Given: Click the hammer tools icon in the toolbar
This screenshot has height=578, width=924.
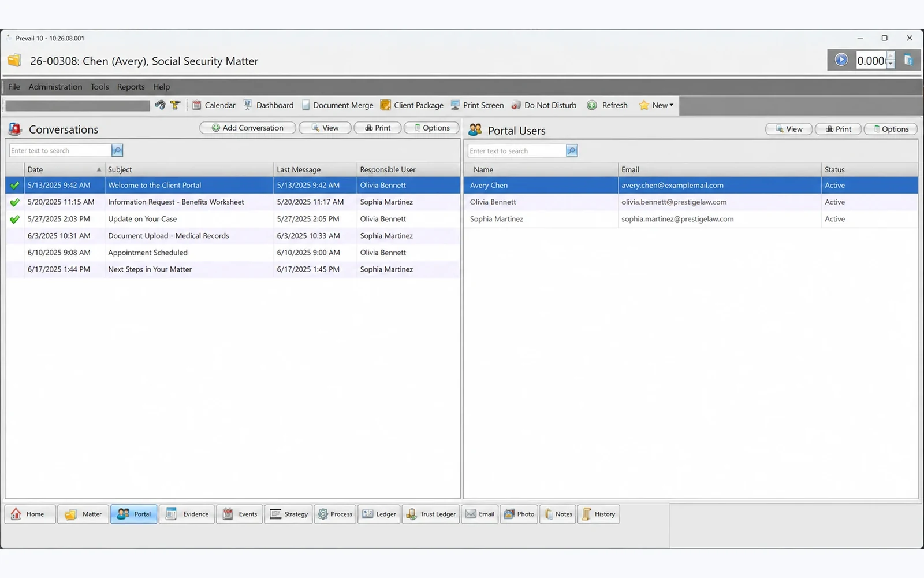Looking at the screenshot, I should (175, 105).
